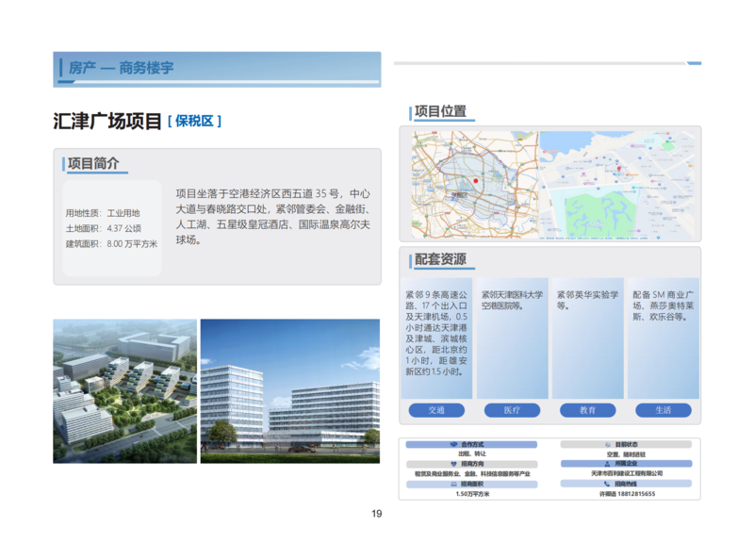Click the 天津市百利建设工程有限公司 company name

point(627,474)
